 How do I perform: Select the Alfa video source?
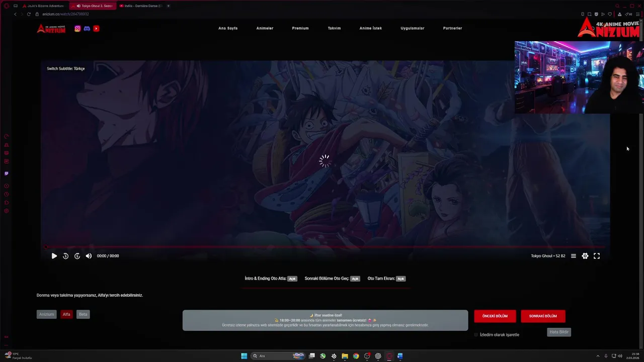66,314
